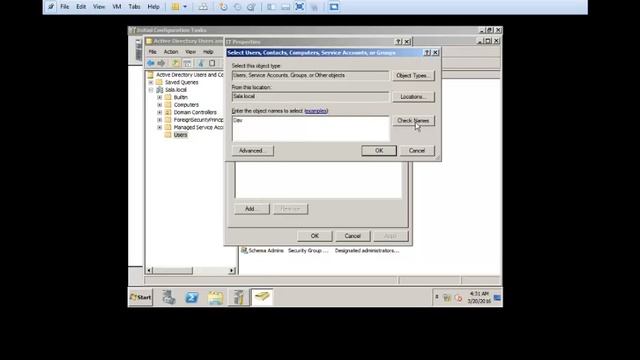The width and height of the screenshot is (640, 360).
Task: Open the File menu in Active Directory Users window
Action: click(x=152, y=52)
